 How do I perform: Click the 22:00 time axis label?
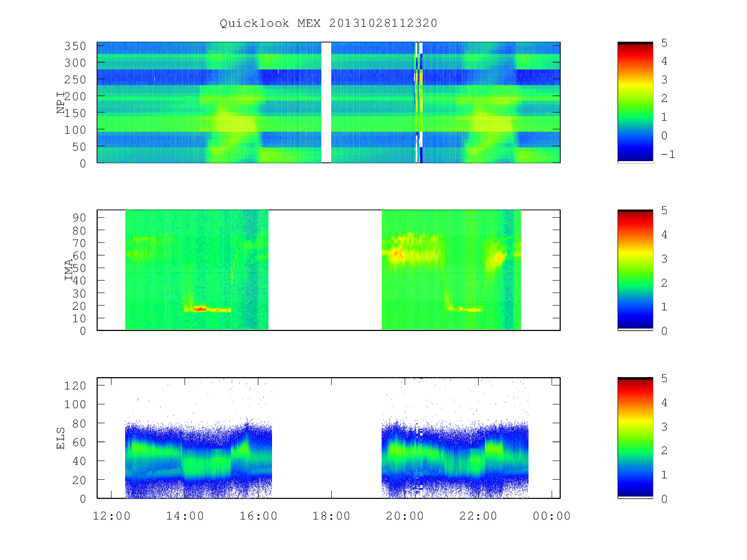point(479,515)
